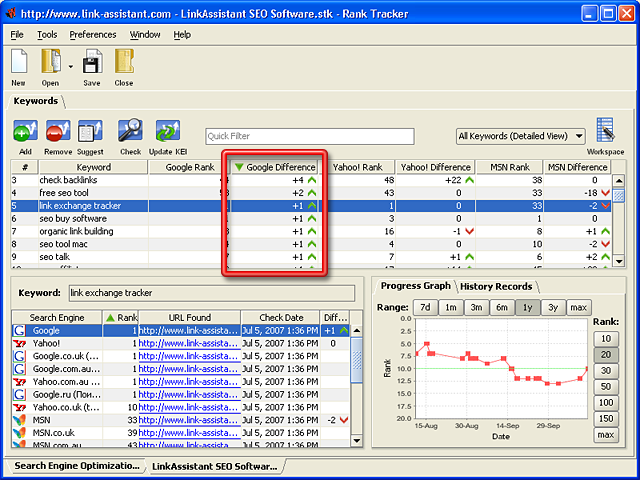Switch to the Progress Graph tab
This screenshot has height=480, width=640.
click(x=415, y=286)
